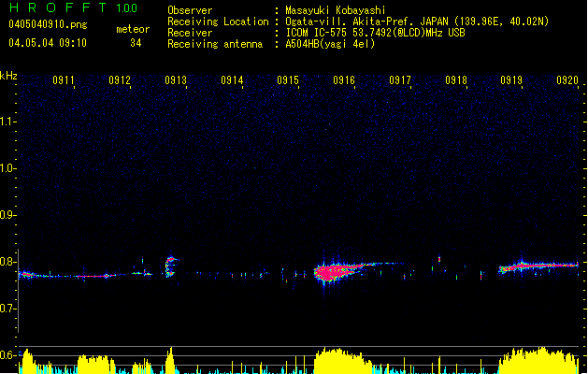Select the filename 0405040910.png
Screen dimensions: 588x374
(x=48, y=24)
